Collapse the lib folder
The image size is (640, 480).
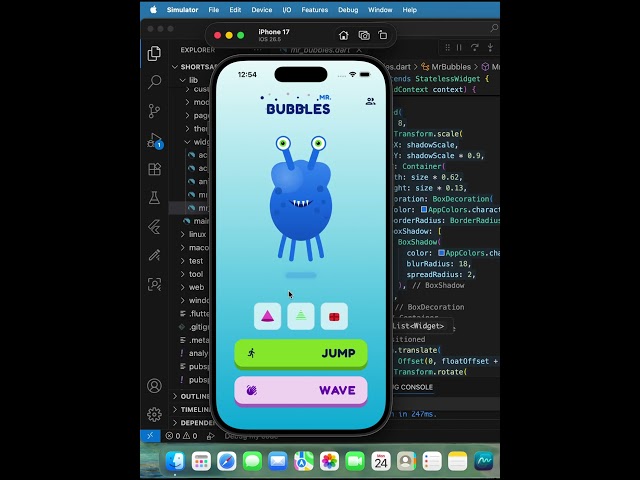[182, 80]
